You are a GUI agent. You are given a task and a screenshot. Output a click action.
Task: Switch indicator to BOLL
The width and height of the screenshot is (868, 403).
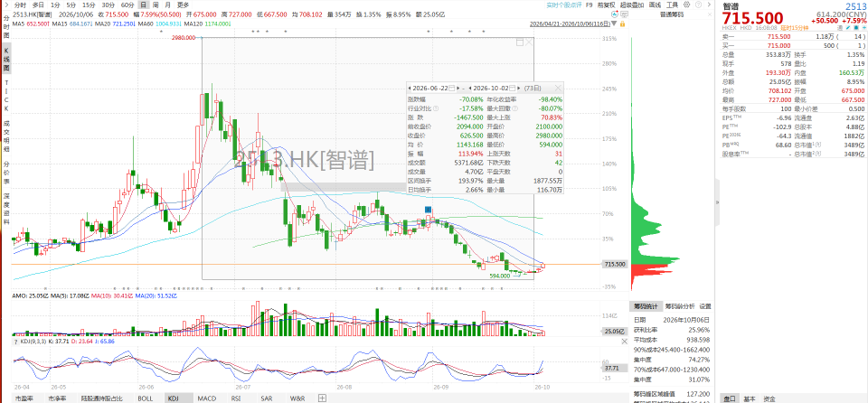(x=145, y=398)
